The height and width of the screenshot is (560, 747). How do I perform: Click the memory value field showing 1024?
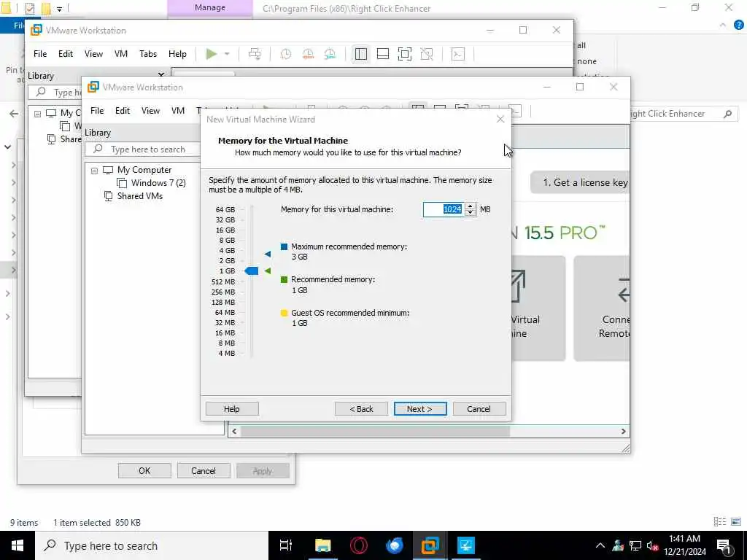pyautogui.click(x=444, y=209)
